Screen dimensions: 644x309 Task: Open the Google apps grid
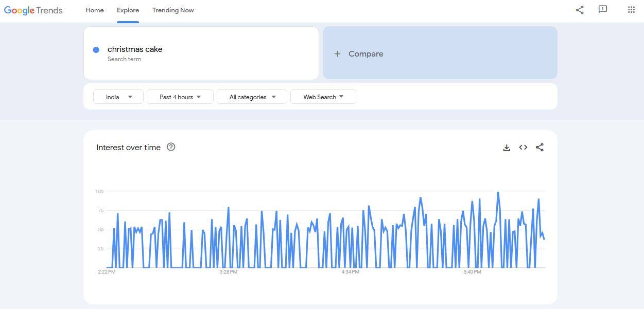tap(631, 10)
